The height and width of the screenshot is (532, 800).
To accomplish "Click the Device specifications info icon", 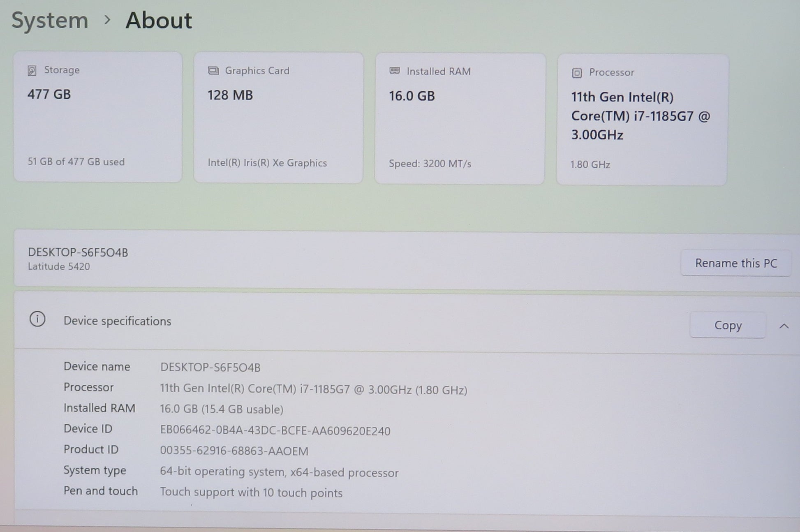I will (x=37, y=319).
